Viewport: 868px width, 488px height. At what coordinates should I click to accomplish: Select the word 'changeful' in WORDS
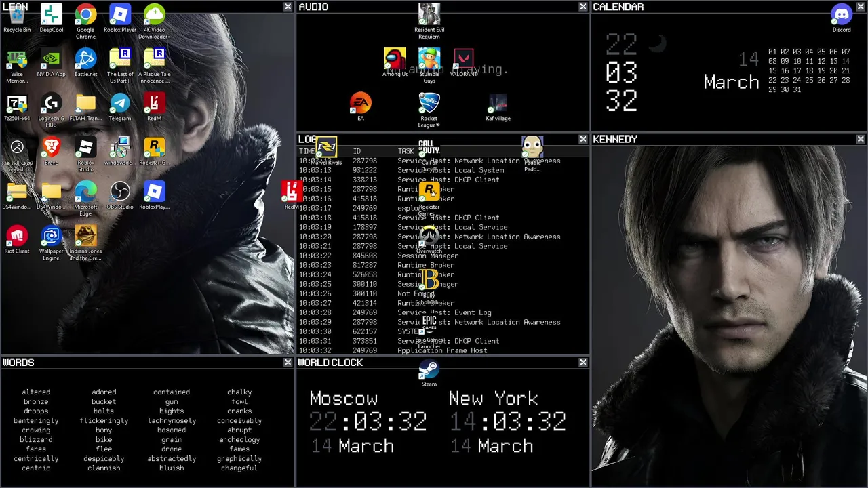[239, 468]
